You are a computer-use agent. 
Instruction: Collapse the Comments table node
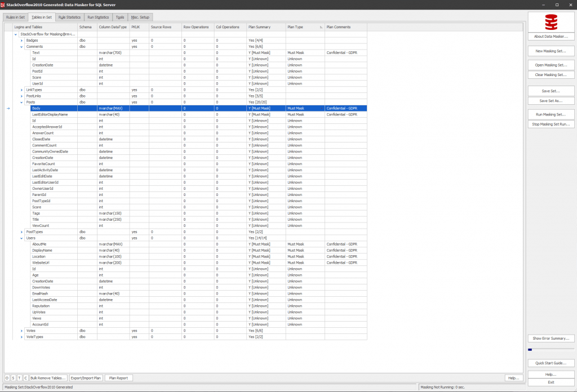point(21,47)
